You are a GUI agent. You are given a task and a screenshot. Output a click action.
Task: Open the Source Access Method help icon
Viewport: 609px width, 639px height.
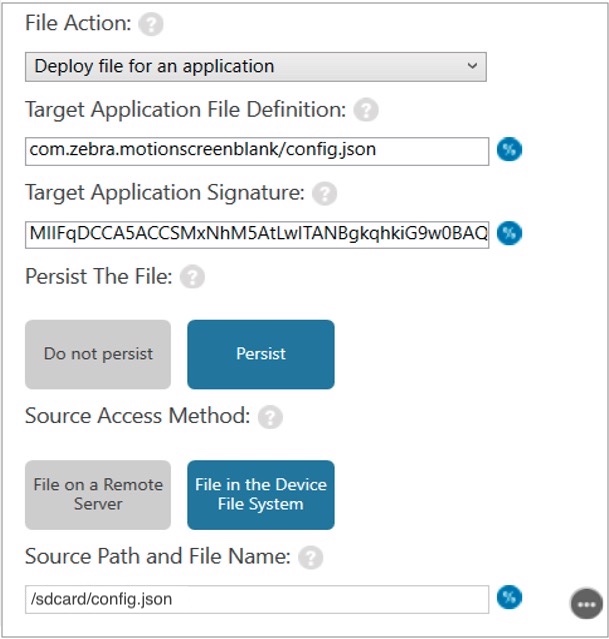point(270,416)
